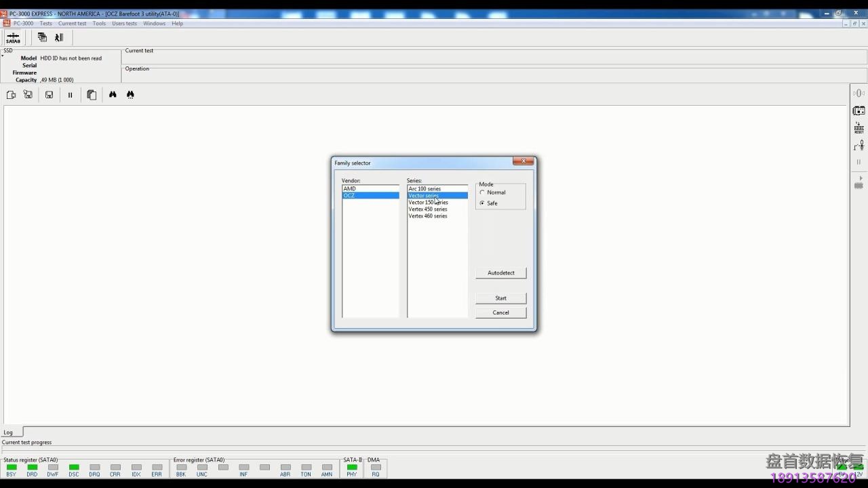Screen dimensions: 868x488
Task: Click the cascading windows toolbar icon
Action: coord(42,38)
